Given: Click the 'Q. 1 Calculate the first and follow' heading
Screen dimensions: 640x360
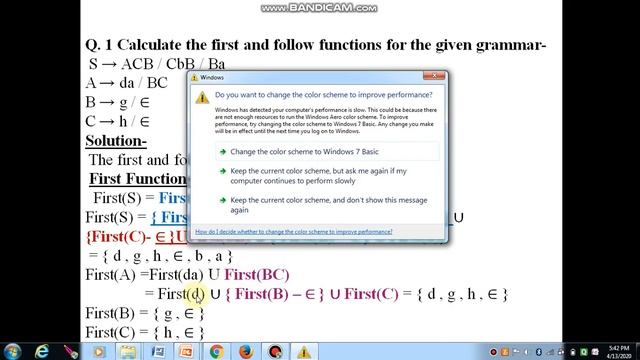Looking at the screenshot, I should 316,45.
